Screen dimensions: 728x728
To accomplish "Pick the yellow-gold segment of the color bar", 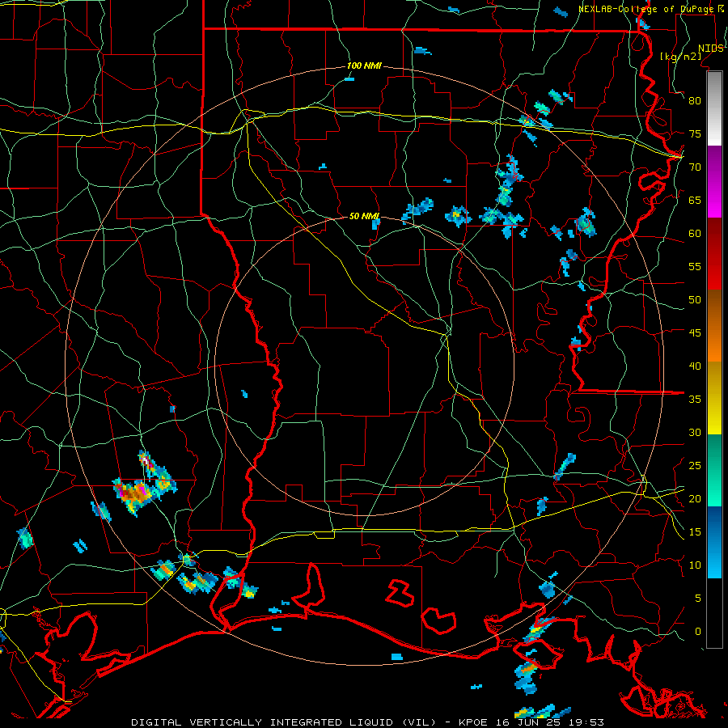I will click(x=714, y=398).
